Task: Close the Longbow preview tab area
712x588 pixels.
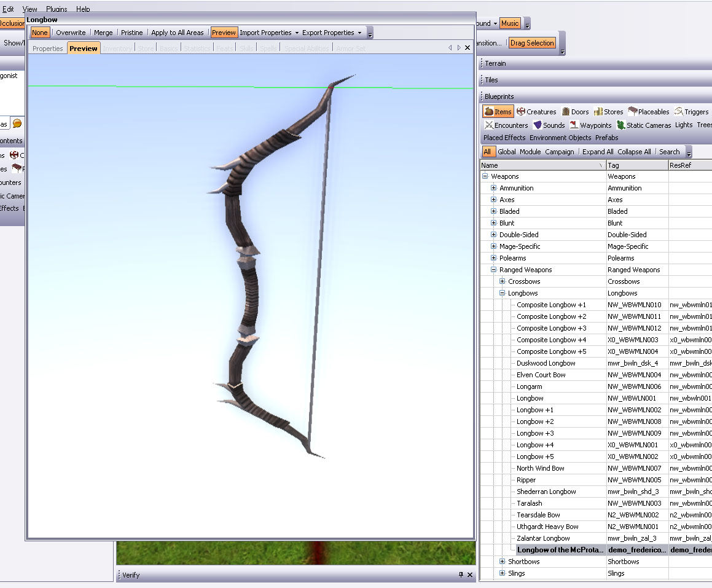Action: coord(467,48)
